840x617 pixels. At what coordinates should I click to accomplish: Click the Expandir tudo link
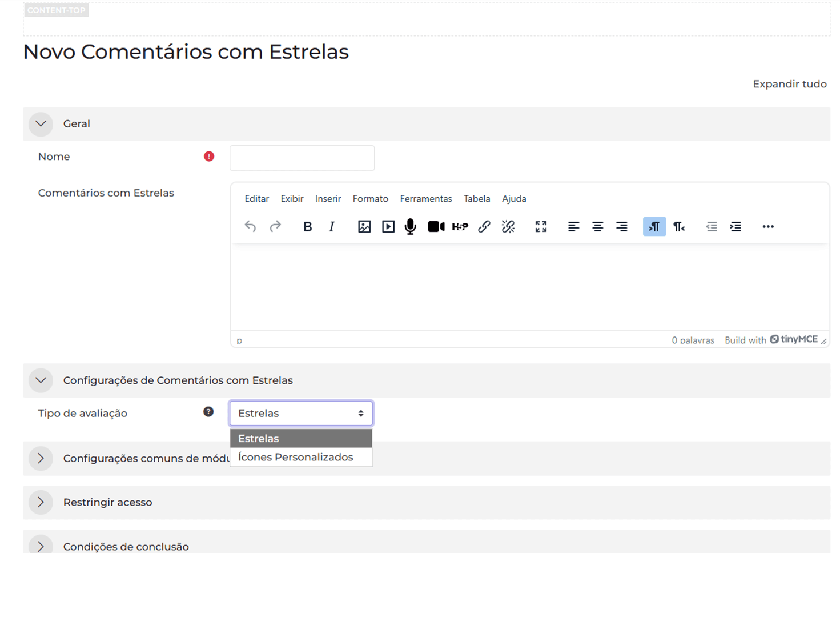789,84
